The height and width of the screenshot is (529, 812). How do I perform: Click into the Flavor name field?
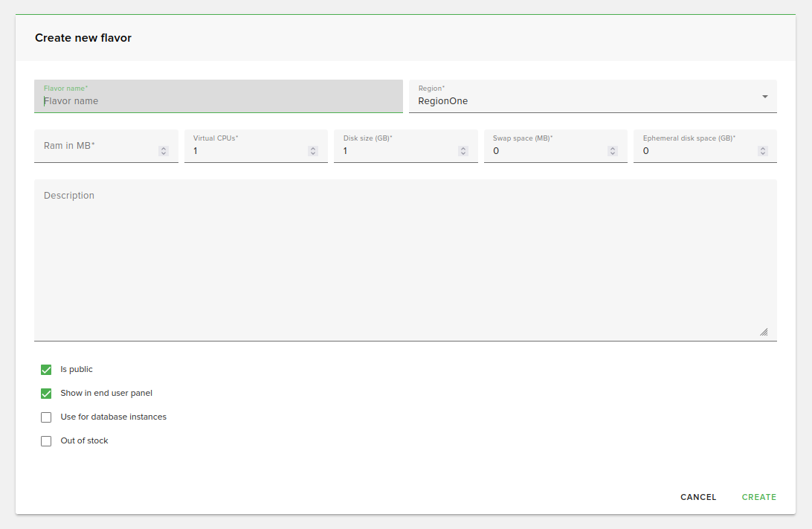click(218, 100)
